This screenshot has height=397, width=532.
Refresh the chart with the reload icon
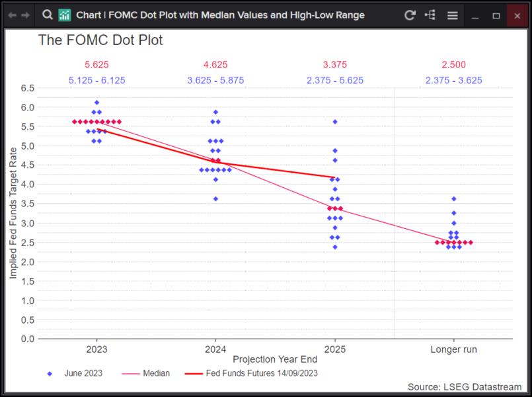[x=409, y=15]
